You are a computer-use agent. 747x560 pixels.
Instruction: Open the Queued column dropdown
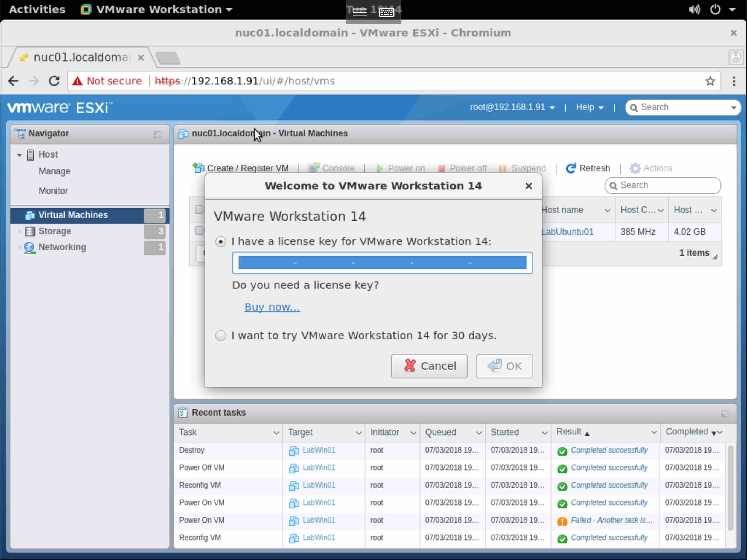[x=478, y=433]
